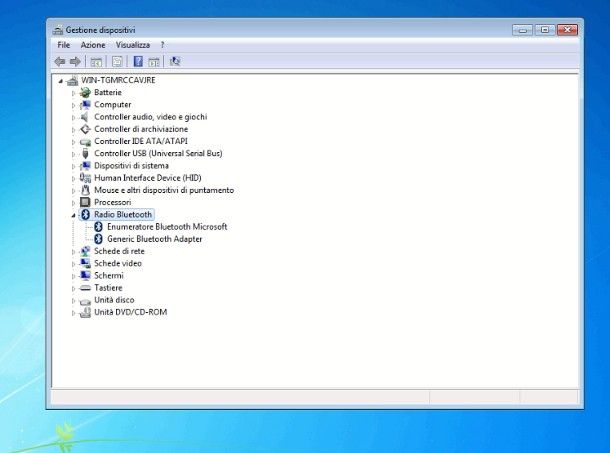This screenshot has height=453, width=610.
Task: Open the Visualizza menu
Action: pyautogui.click(x=132, y=45)
